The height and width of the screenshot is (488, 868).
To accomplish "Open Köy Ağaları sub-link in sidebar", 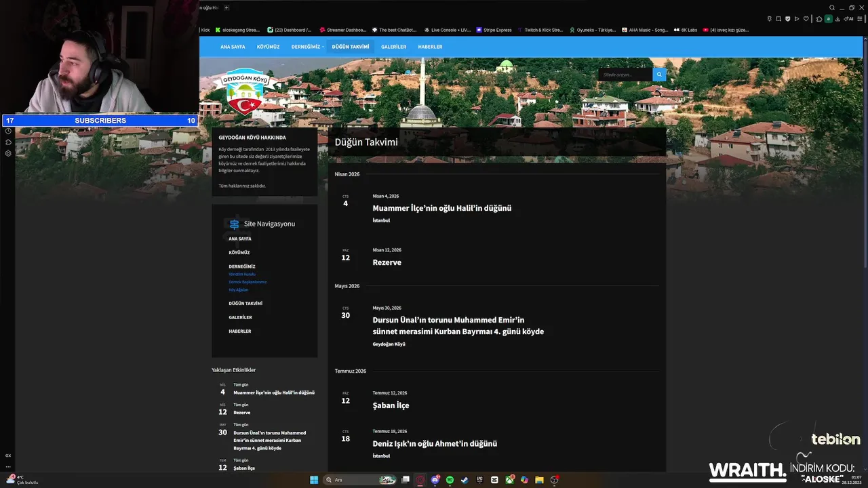I will (x=239, y=290).
